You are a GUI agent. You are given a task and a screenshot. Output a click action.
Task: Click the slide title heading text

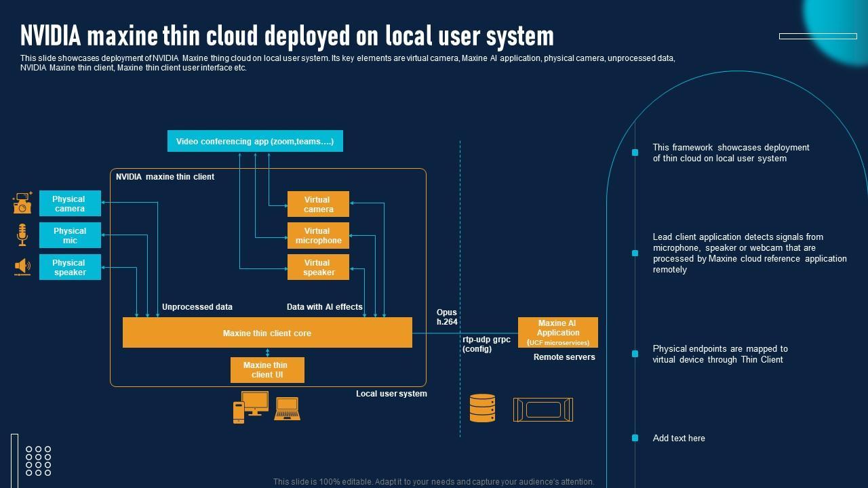[x=287, y=35]
